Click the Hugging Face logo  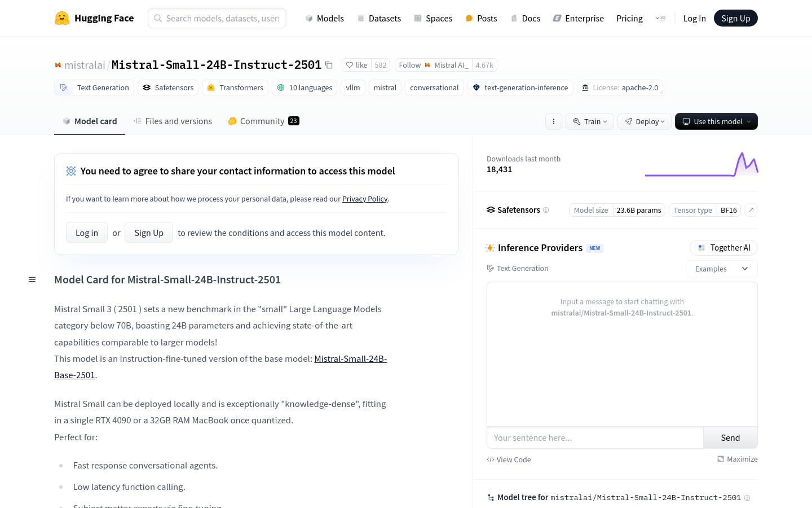point(94,18)
